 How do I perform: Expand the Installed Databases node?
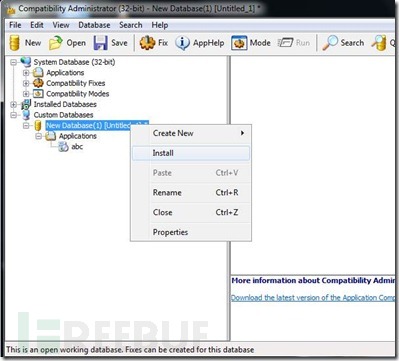[x=13, y=105]
